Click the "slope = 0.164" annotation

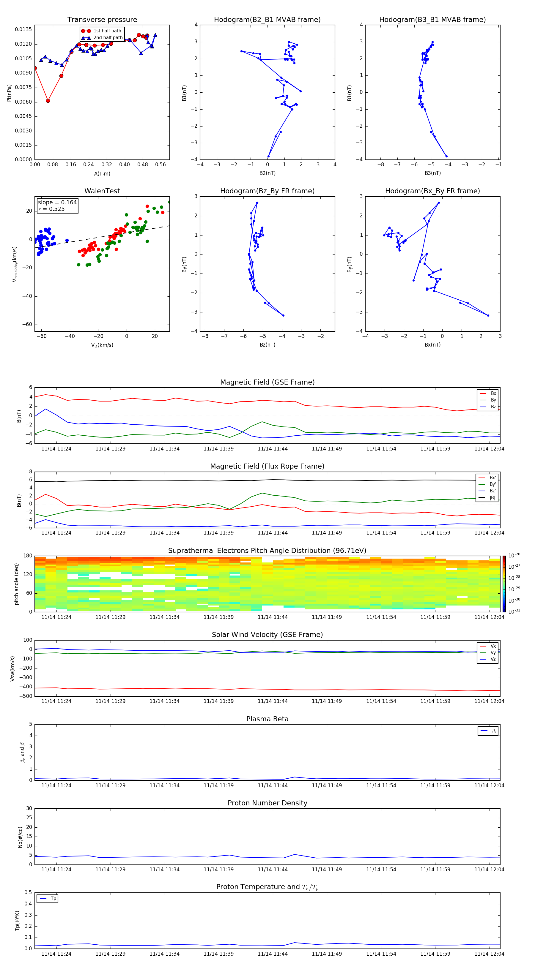[57, 203]
